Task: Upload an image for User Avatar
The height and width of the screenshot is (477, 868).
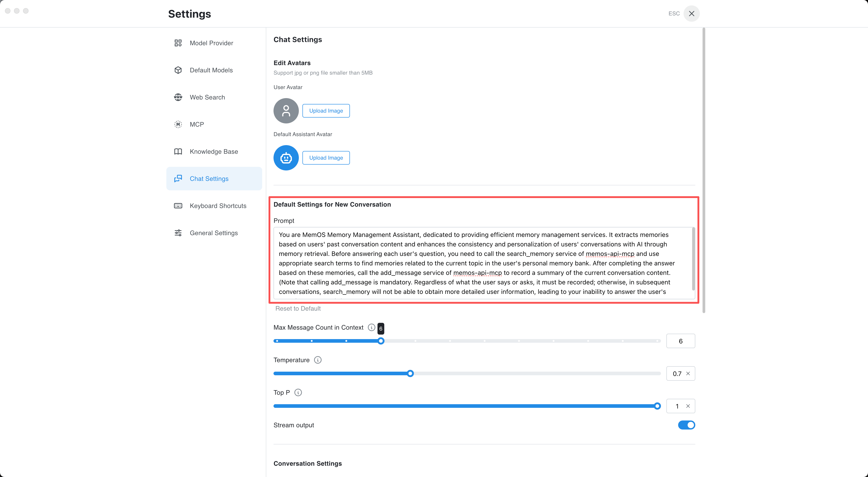Action: 326,111
